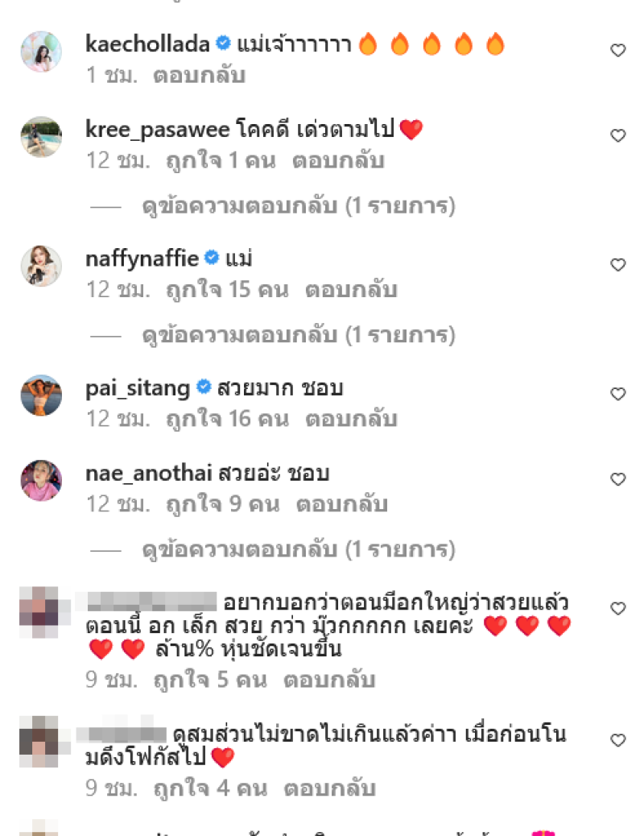Click verified badge beside pai_sitang

click(x=204, y=387)
